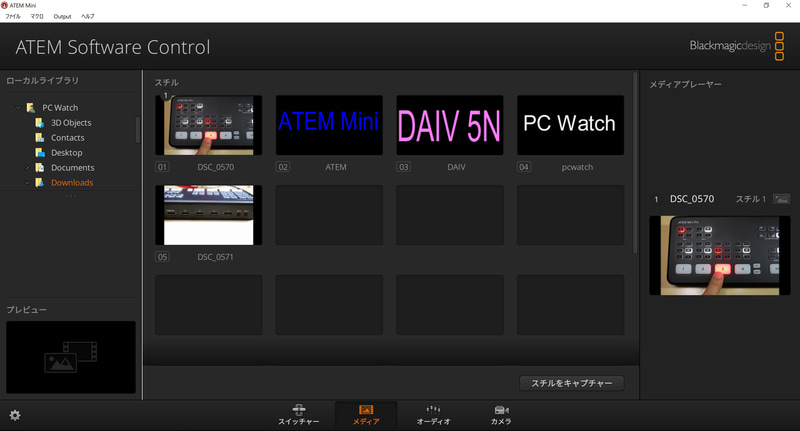Open the Output menu
This screenshot has width=800, height=431.
tap(62, 16)
